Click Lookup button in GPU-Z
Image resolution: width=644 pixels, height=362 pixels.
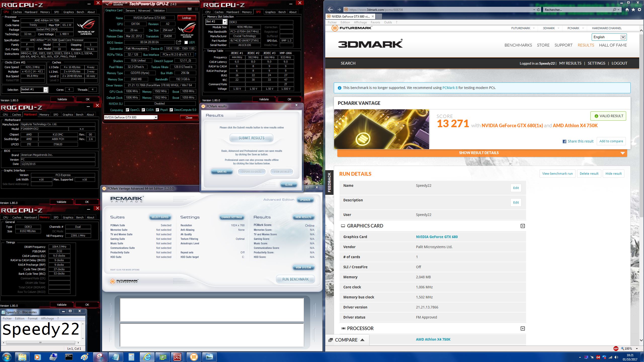[x=187, y=18]
